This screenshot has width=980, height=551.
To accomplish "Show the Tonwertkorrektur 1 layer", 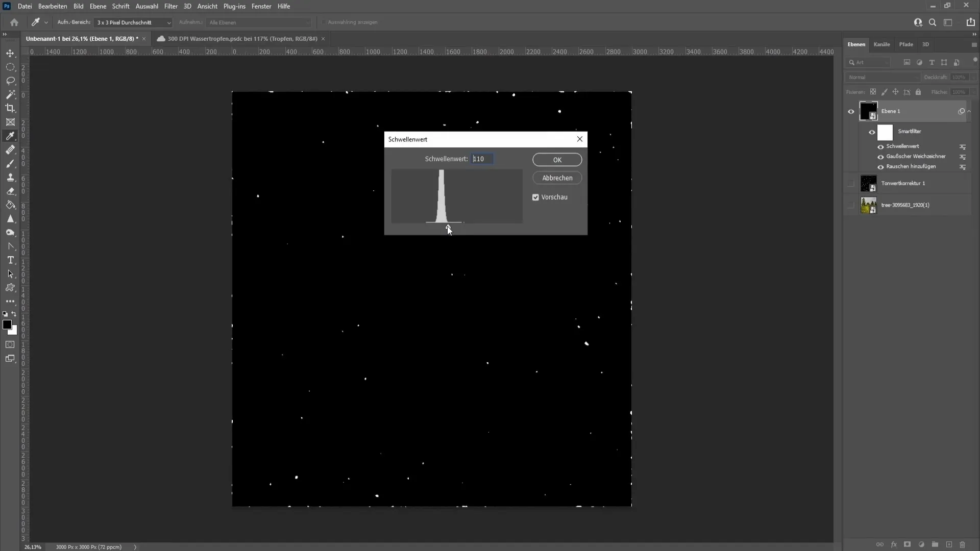I will pyautogui.click(x=851, y=184).
